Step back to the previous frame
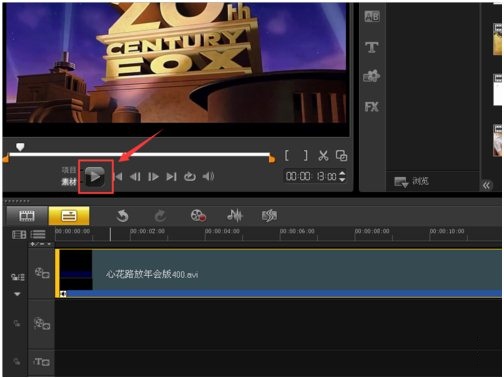The image size is (504, 378). (x=135, y=177)
